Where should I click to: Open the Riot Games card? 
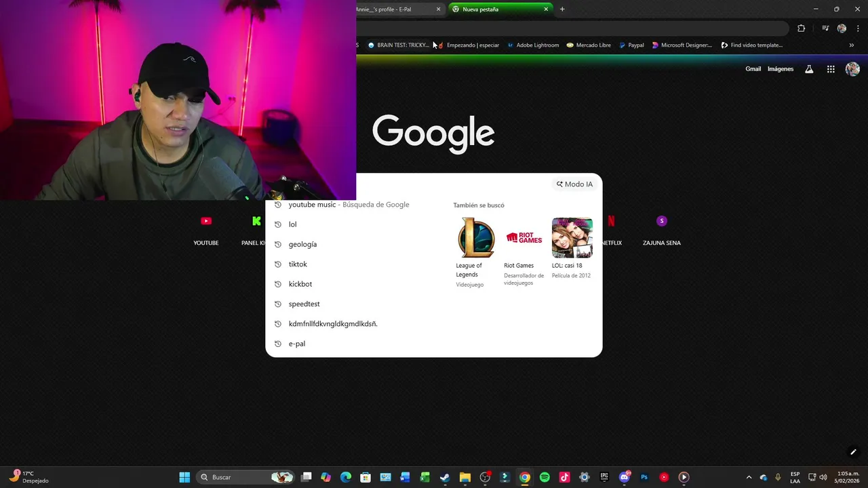524,252
